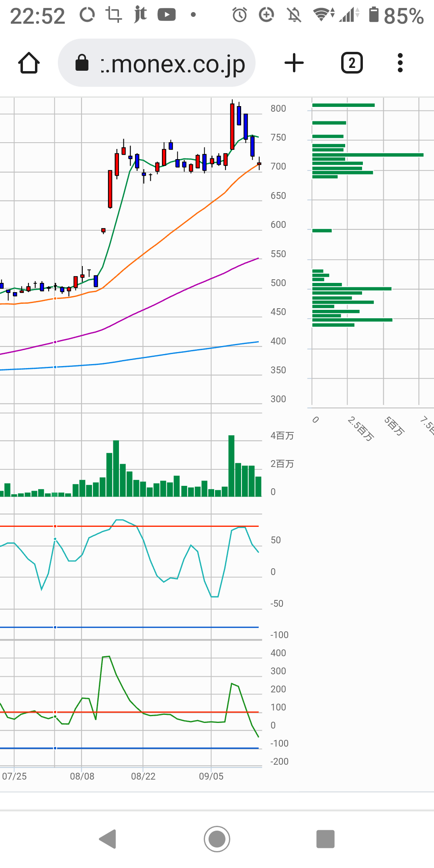Tap the YouTube notification icon in status bar
434x868 pixels.
click(167, 15)
